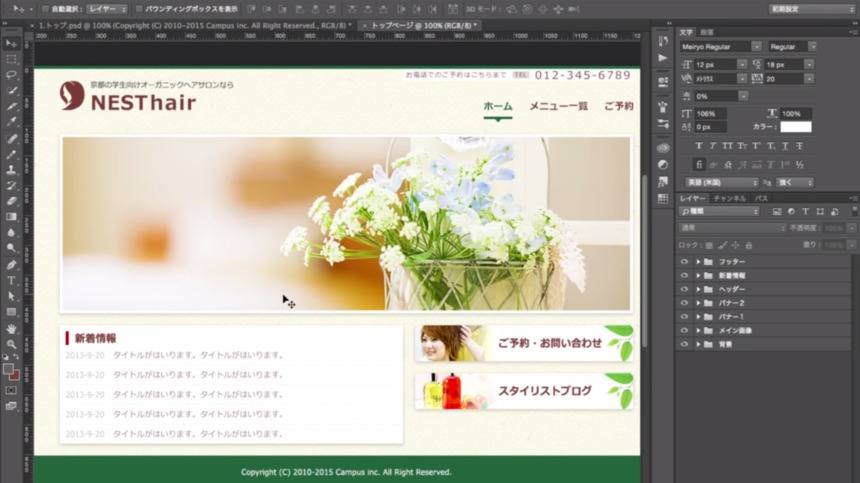Enable バウンディングボックスを表示 checkbox

click(x=139, y=9)
